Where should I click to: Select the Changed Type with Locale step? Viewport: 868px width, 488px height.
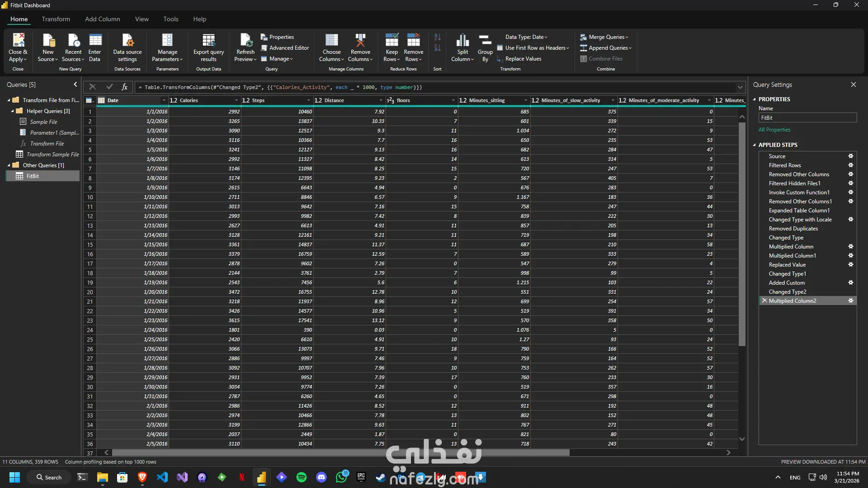(x=800, y=220)
